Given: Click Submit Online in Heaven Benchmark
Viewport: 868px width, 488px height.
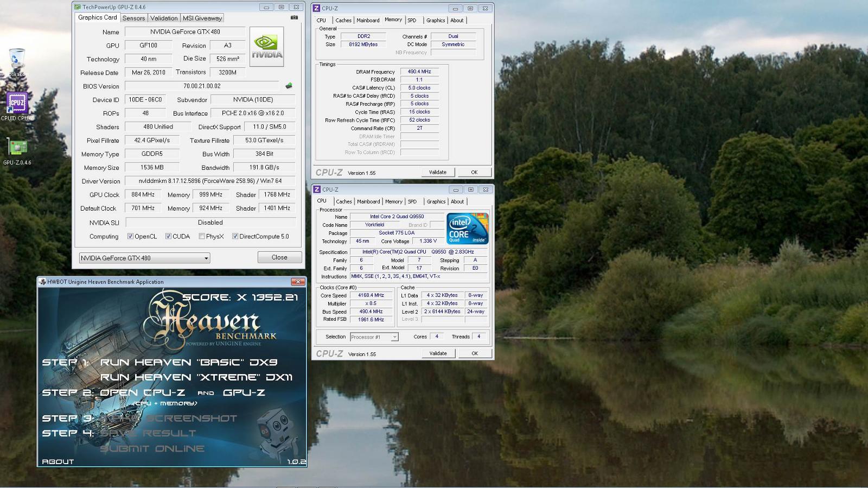Looking at the screenshot, I should [x=152, y=448].
